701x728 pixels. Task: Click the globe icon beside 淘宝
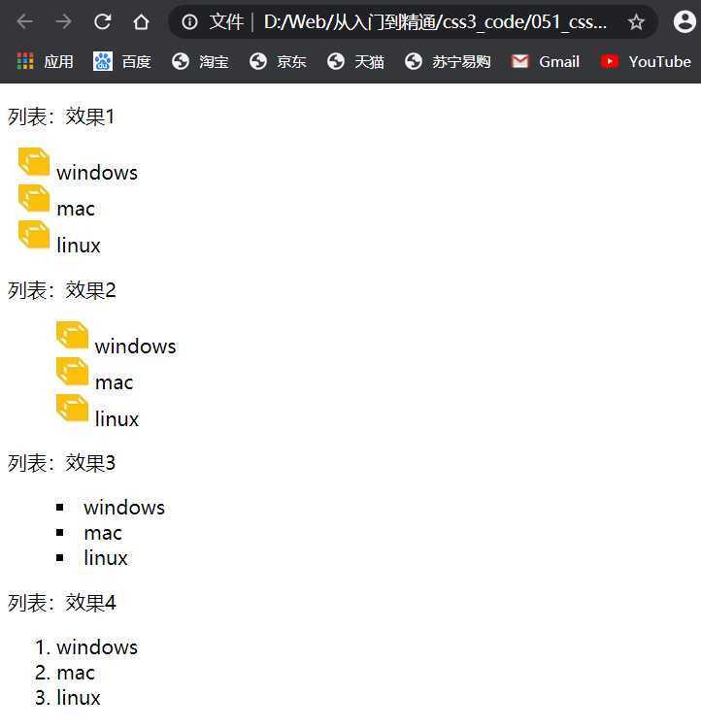point(181,61)
